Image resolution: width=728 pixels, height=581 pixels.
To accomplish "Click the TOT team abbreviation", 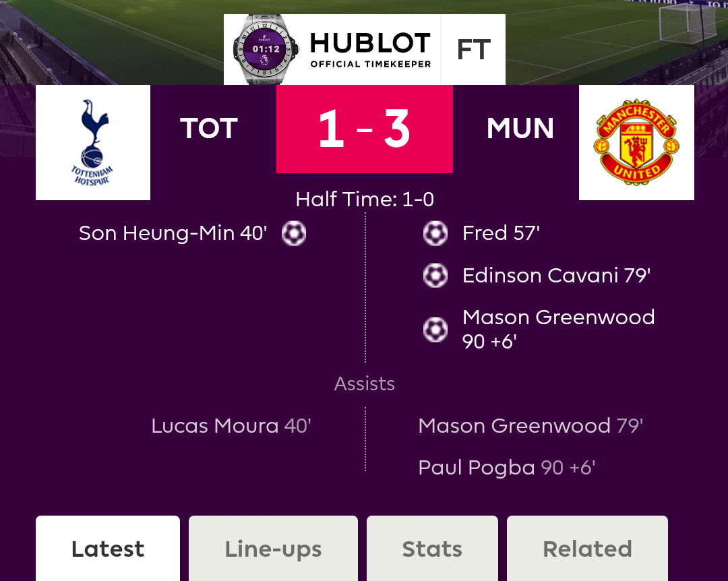I will 209,128.
